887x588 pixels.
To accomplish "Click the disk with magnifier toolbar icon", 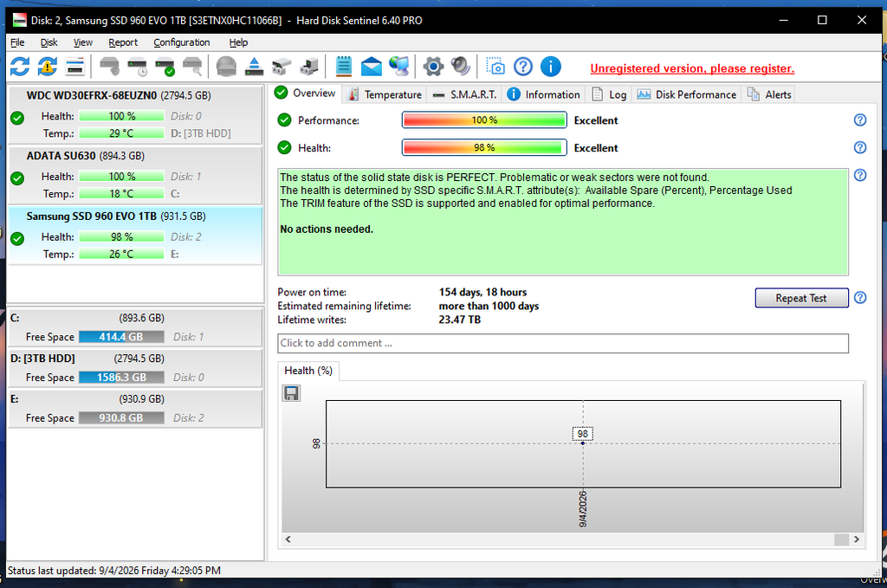I will (192, 67).
